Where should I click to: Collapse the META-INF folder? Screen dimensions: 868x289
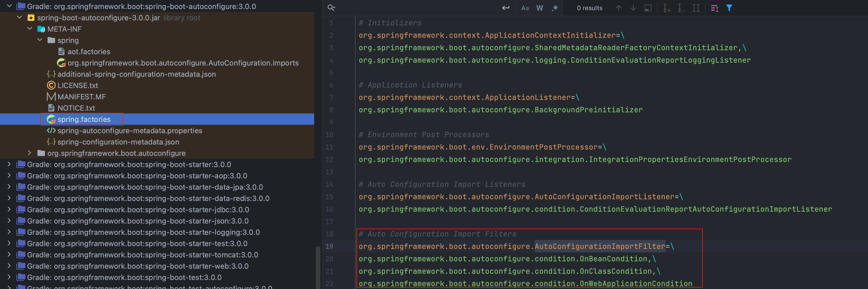pos(30,29)
